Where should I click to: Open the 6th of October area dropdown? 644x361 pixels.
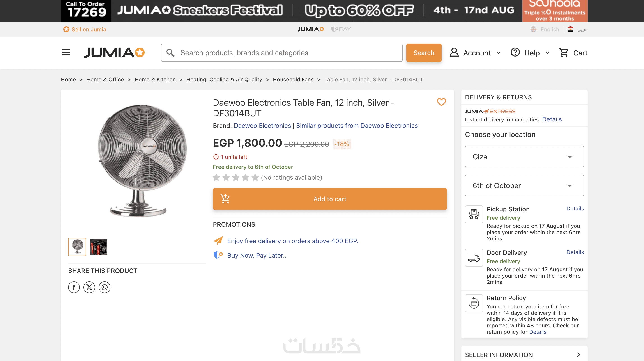(524, 185)
